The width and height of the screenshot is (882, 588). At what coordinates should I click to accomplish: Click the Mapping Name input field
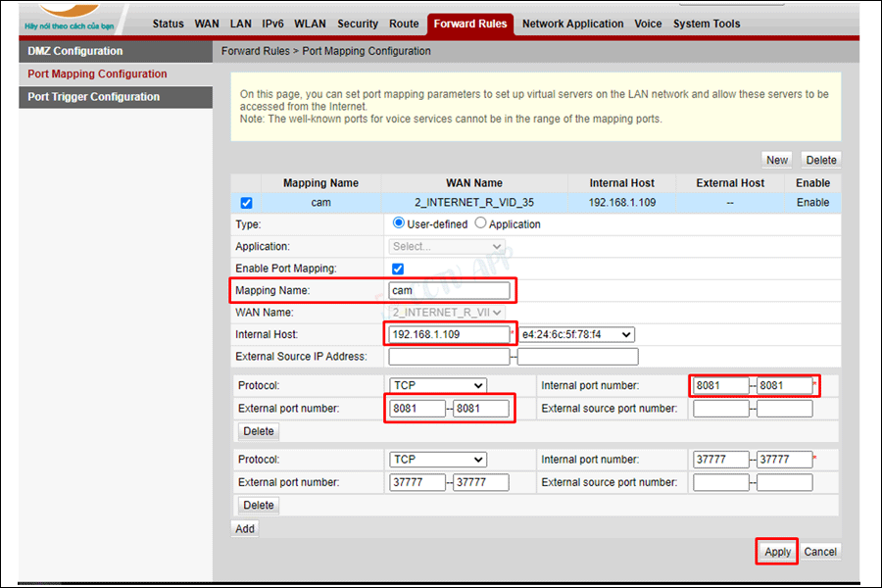click(449, 290)
